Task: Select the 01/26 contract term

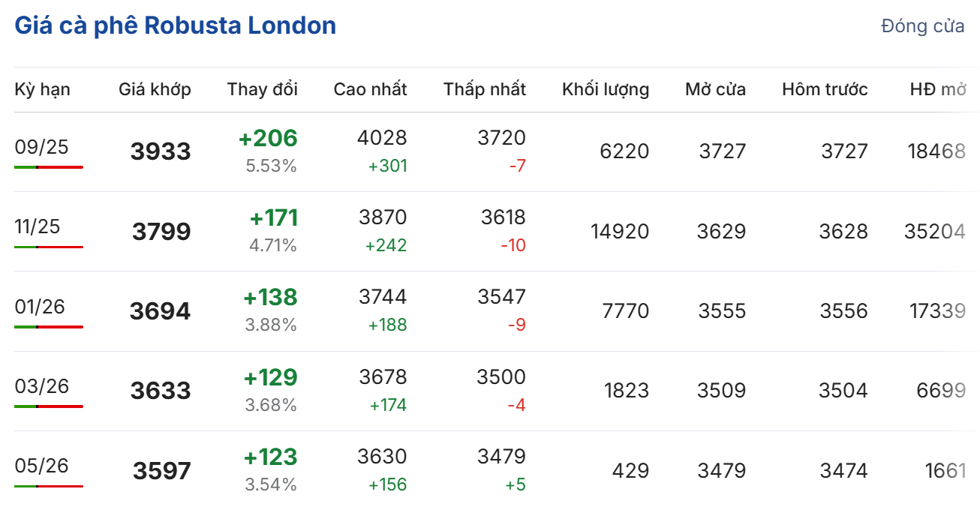Action: pyautogui.click(x=40, y=307)
